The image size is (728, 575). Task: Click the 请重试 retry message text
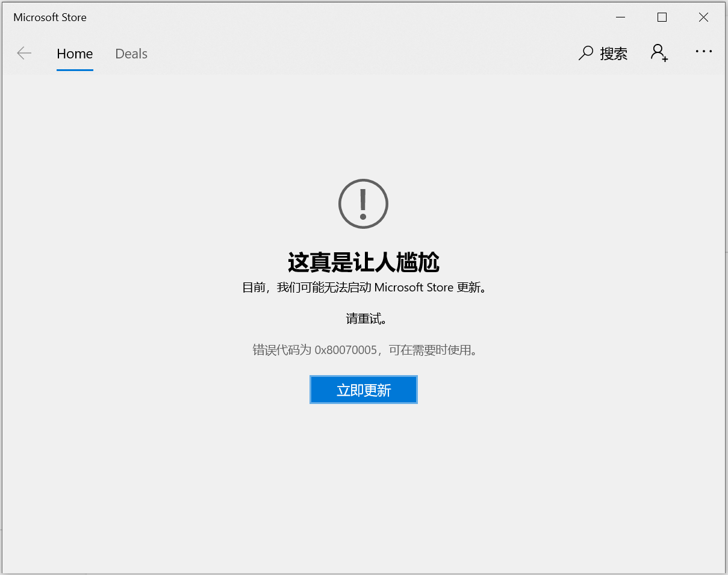(363, 319)
